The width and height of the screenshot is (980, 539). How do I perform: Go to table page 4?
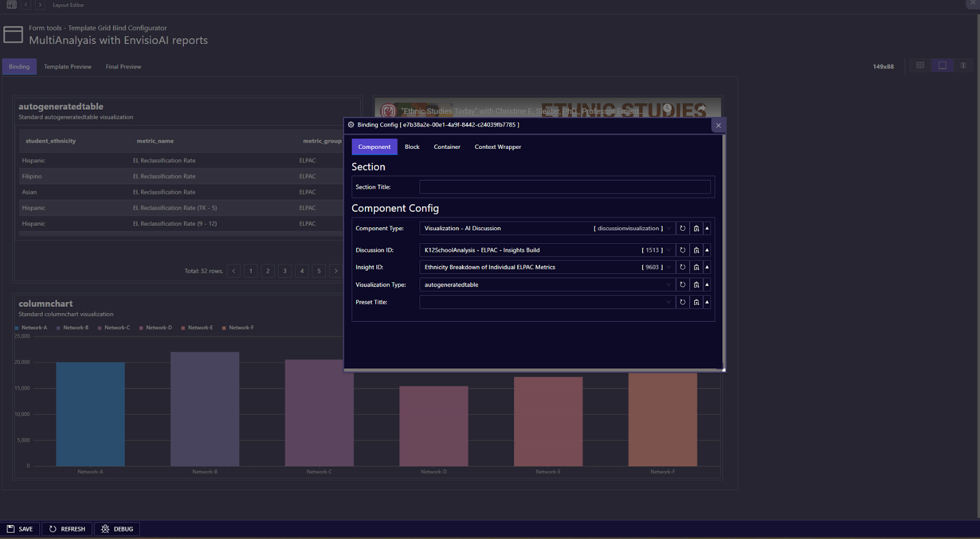302,271
